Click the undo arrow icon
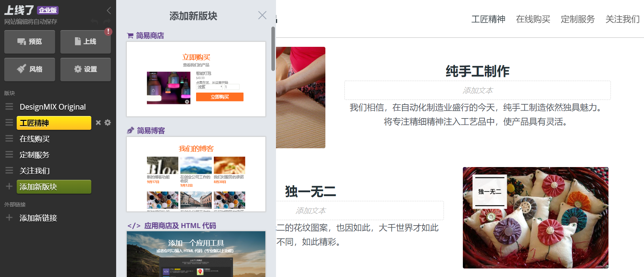Viewport: 644px width, 277px height. pyautogui.click(x=94, y=22)
